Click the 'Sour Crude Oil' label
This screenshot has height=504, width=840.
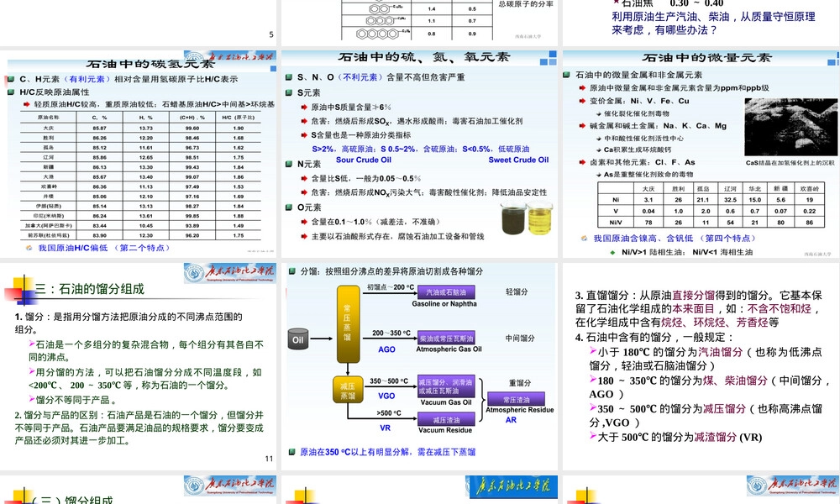363,160
